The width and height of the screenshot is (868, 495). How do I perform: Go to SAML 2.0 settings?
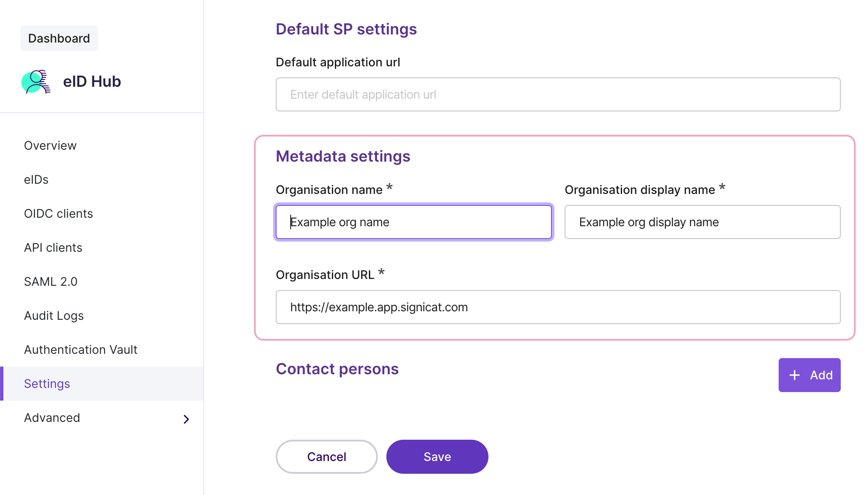coord(51,281)
